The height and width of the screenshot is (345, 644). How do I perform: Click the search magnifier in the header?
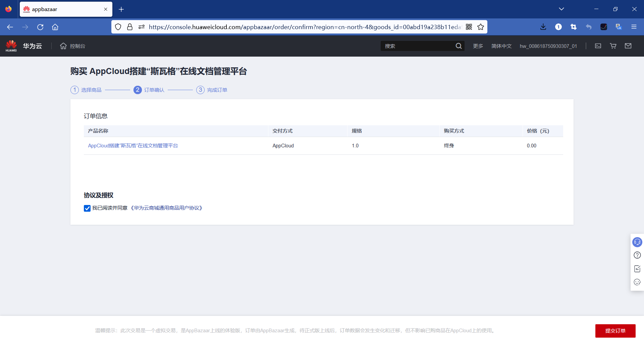459,46
